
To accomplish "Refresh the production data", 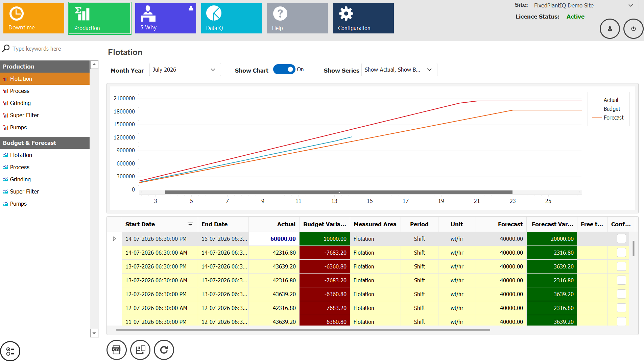I will 164,350.
